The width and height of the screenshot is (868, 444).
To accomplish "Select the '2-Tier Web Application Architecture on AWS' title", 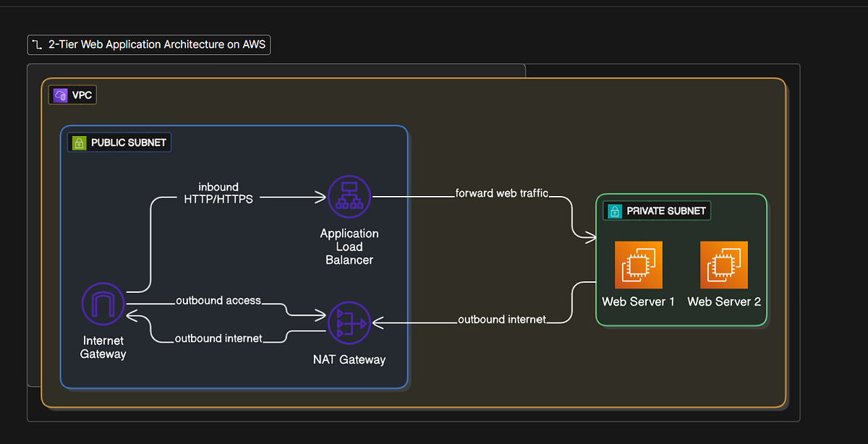I will point(157,45).
